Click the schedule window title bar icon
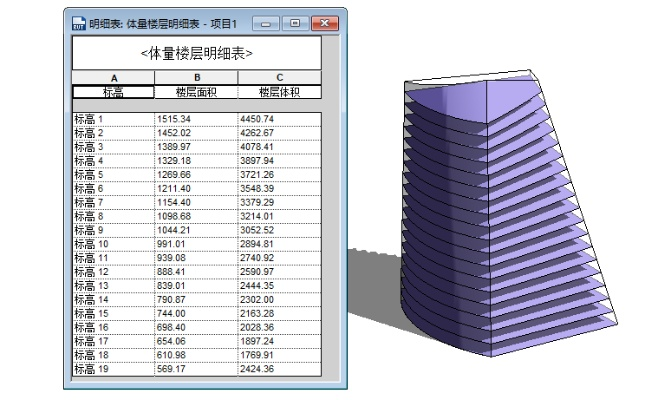The width and height of the screenshot is (671, 400). click(78, 23)
